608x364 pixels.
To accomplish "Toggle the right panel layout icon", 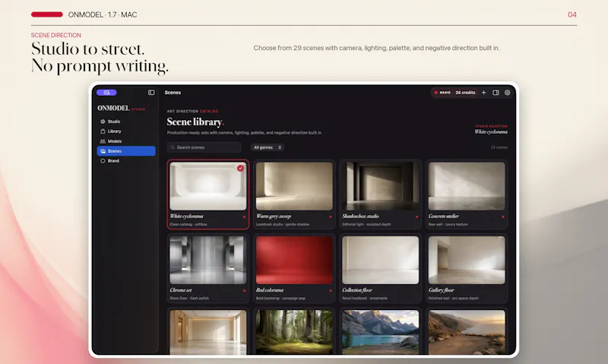I will [496, 93].
